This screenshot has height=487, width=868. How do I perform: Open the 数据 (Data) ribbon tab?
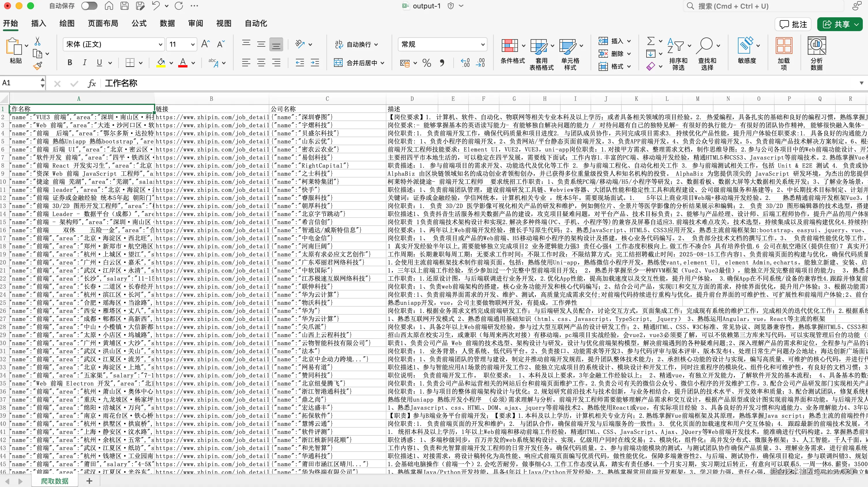(167, 23)
